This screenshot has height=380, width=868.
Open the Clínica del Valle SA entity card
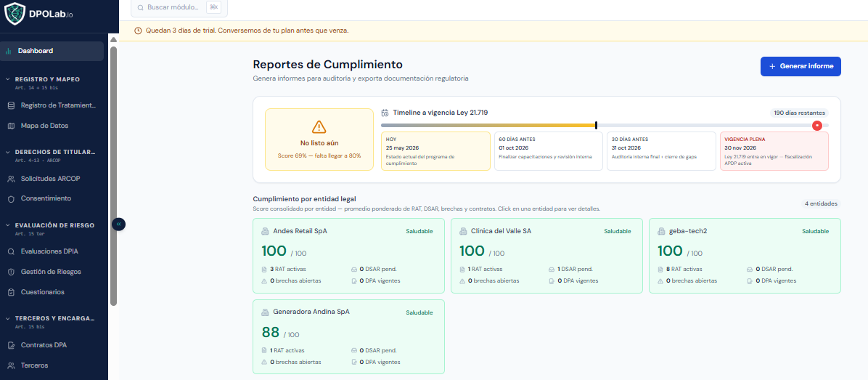tap(547, 255)
